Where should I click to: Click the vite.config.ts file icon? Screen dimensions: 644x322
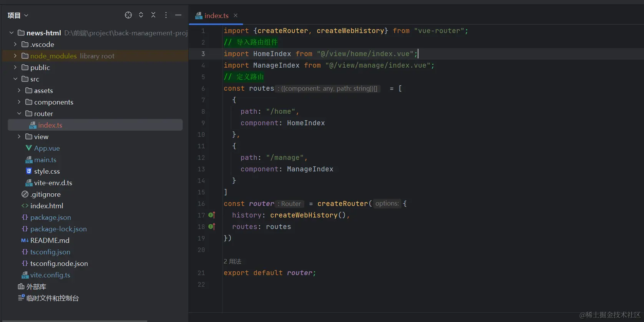pyautogui.click(x=25, y=275)
